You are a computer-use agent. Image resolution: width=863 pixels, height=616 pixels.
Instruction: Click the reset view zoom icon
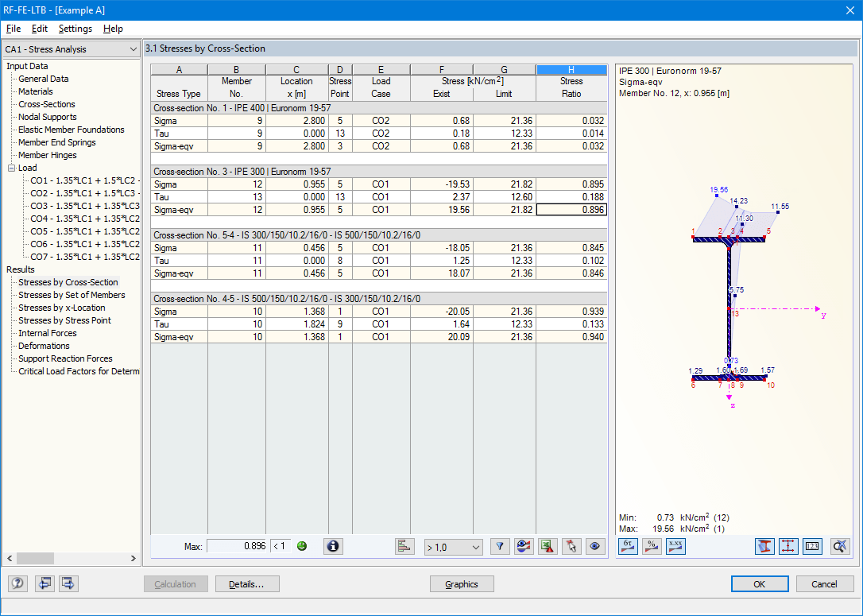[839, 547]
